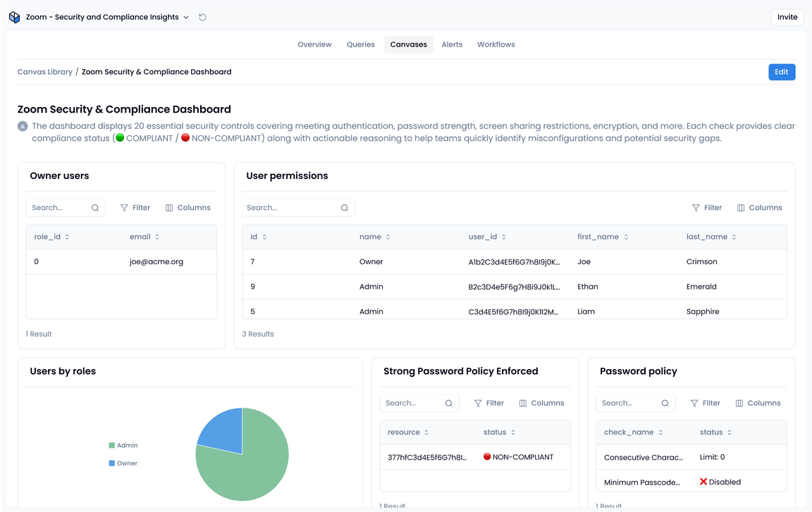Click the Admin legend color swatch
Viewport: 812px width, 512px height.
[112, 445]
